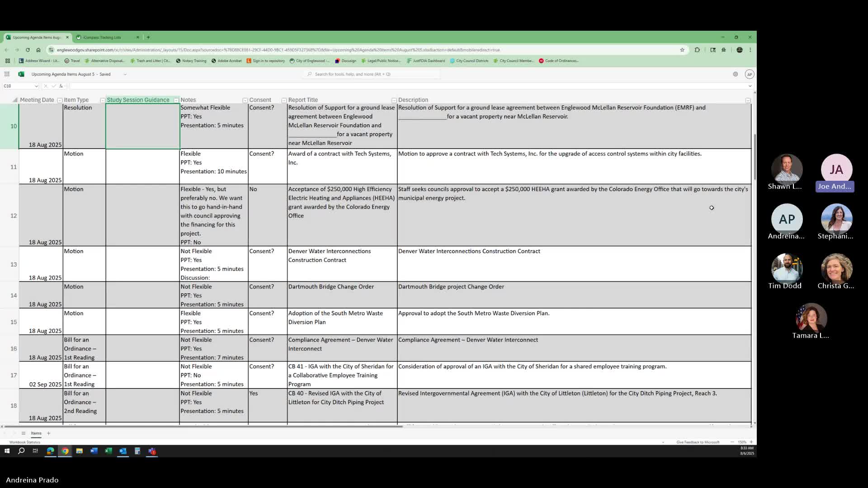Image resolution: width=868 pixels, height=488 pixels.
Task: Open the all sheets list icon
Action: click(24, 433)
